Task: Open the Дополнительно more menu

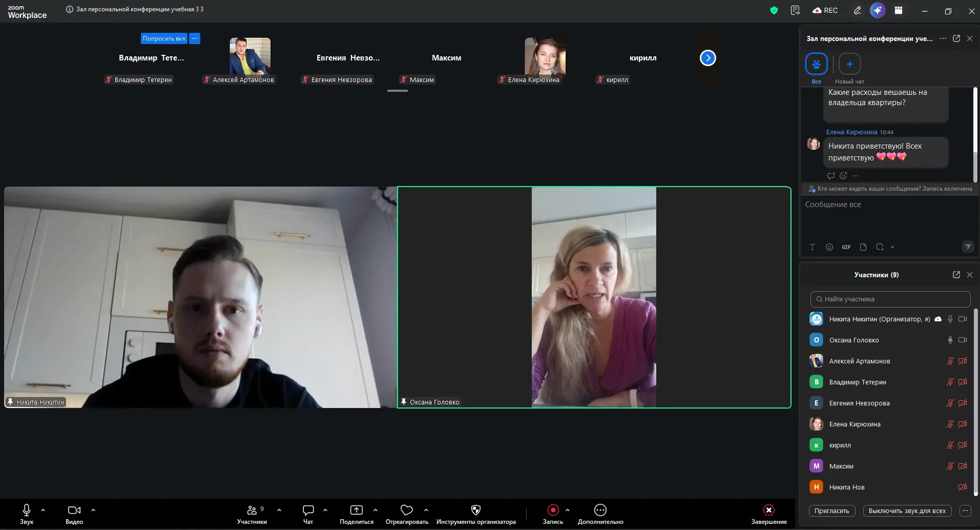Action: [600, 514]
